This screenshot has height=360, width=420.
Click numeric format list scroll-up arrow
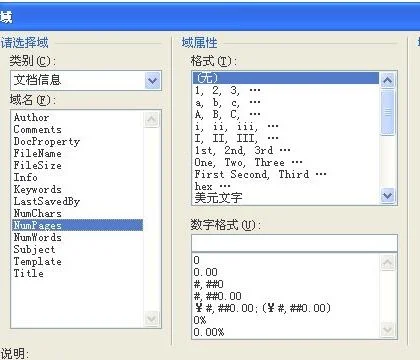click(x=388, y=263)
